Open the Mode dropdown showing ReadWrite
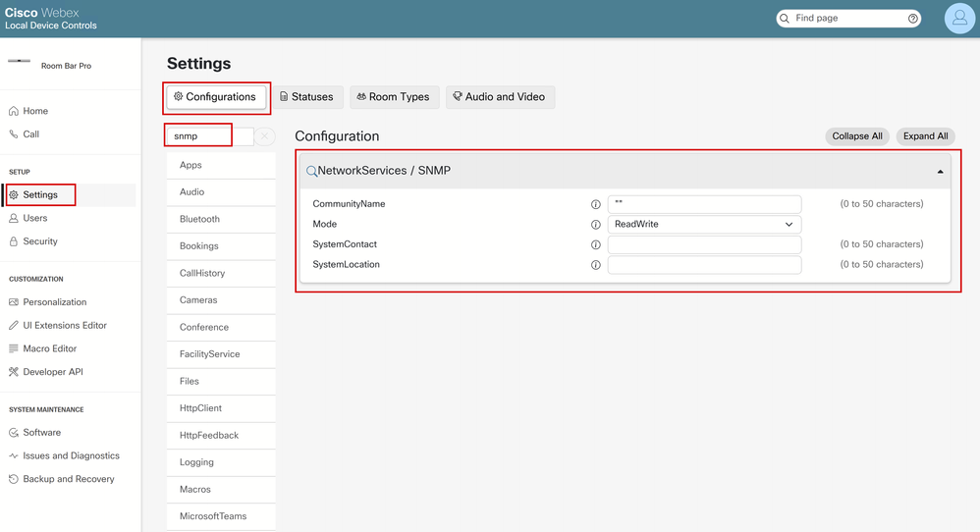 coord(704,224)
